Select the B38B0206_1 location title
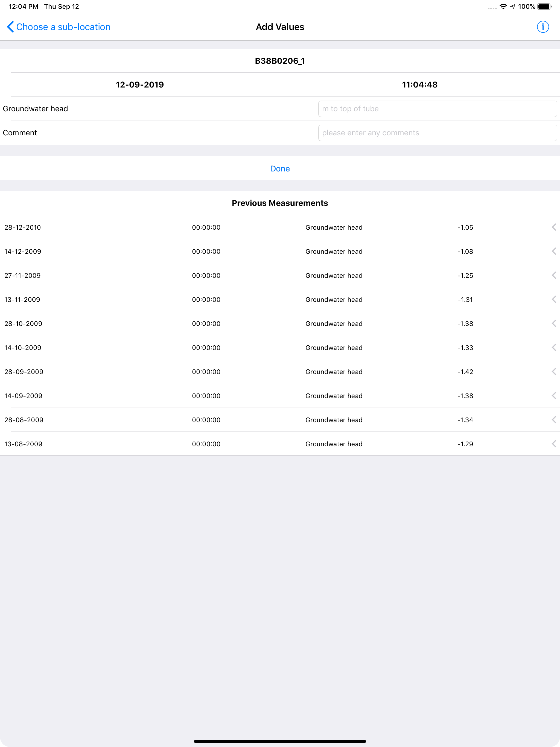Viewport: 560px width, 747px height. 280,61
